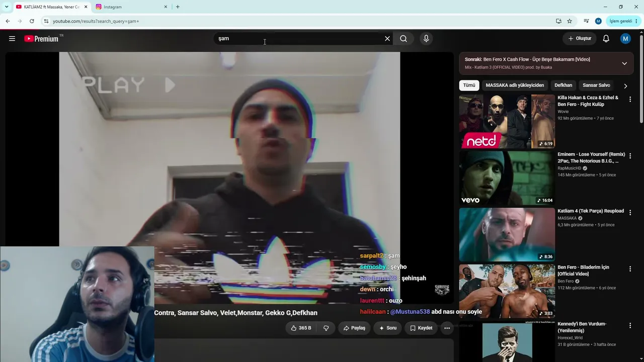The image size is (644, 362).
Task: Open more actions next to Kaydet
Action: click(447, 328)
